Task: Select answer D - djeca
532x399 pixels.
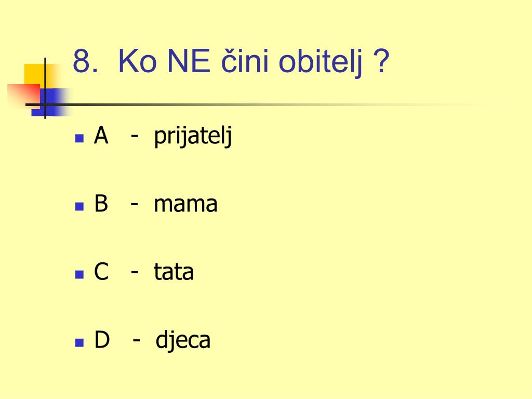Action: tap(152, 340)
